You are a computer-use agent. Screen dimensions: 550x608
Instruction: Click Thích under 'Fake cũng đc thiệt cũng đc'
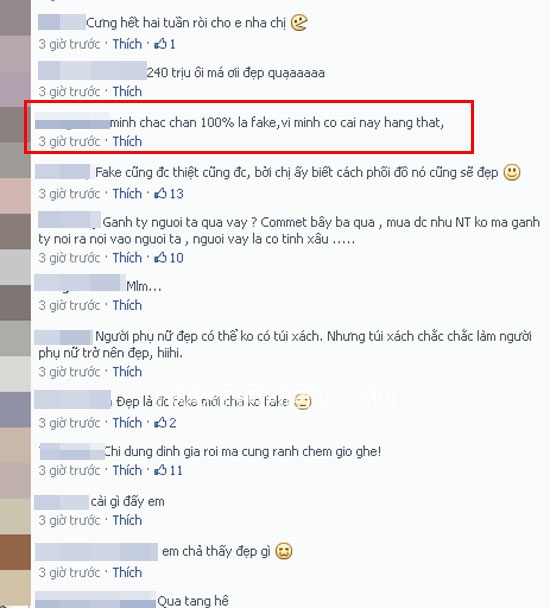tap(127, 193)
